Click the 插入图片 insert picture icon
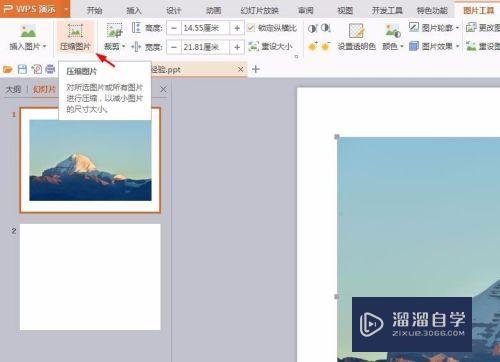The width and height of the screenshot is (500, 362). click(x=28, y=31)
